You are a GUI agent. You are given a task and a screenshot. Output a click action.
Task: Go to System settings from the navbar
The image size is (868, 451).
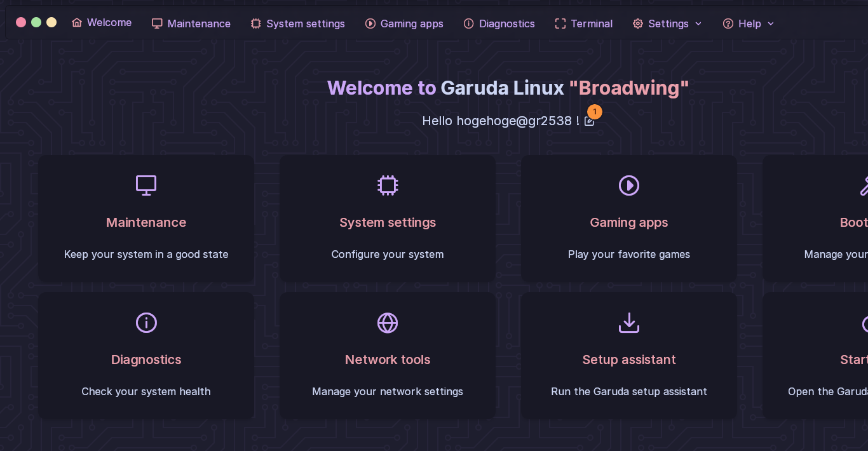[298, 24]
